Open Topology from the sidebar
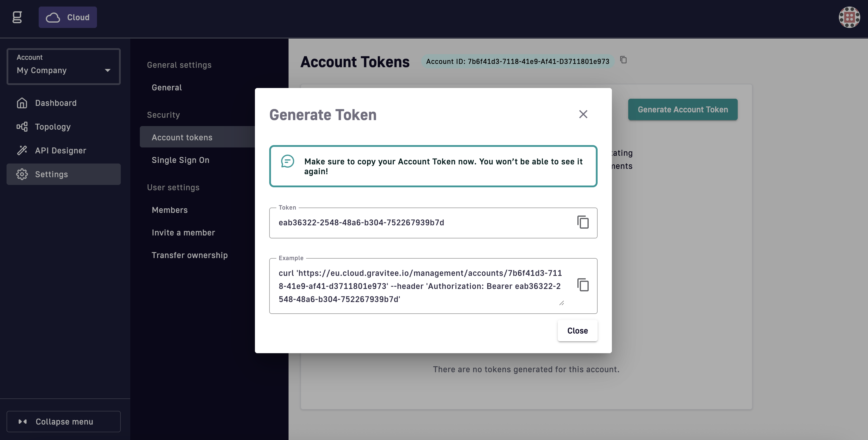Screen dimensions: 868x440 pyautogui.click(x=53, y=127)
